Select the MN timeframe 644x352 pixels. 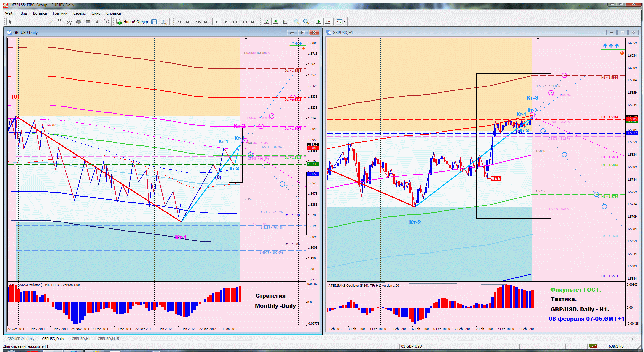[254, 22]
